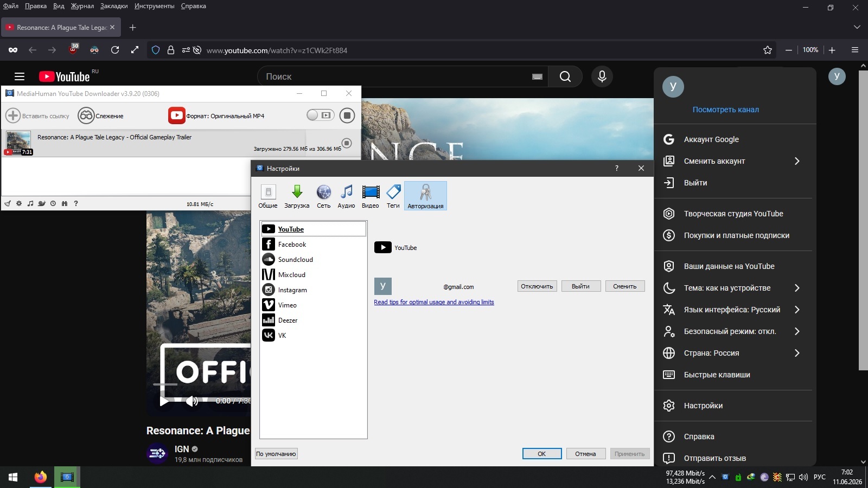Screen dimensions: 868x488
Task: Open Read tips for optimal usage link
Action: coord(434,302)
